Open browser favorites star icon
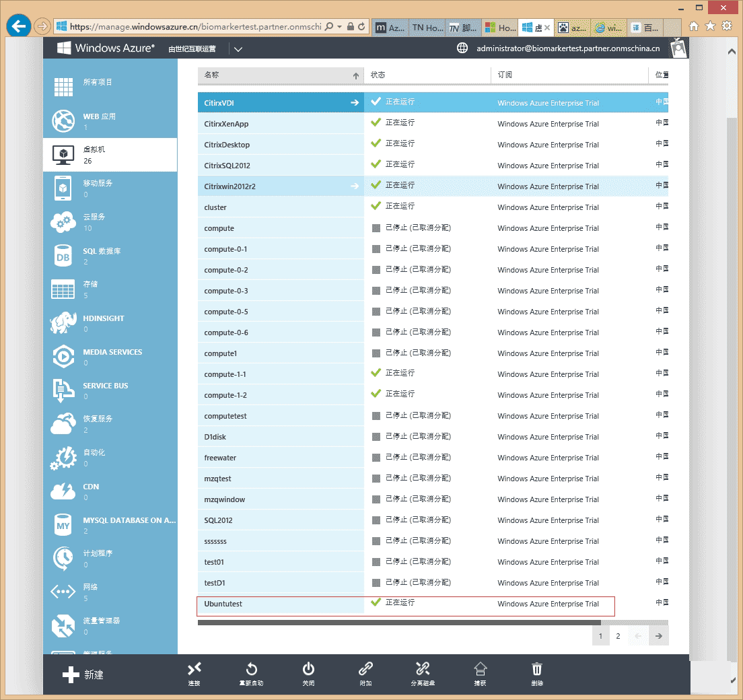Image resolution: width=743 pixels, height=700 pixels. click(710, 26)
